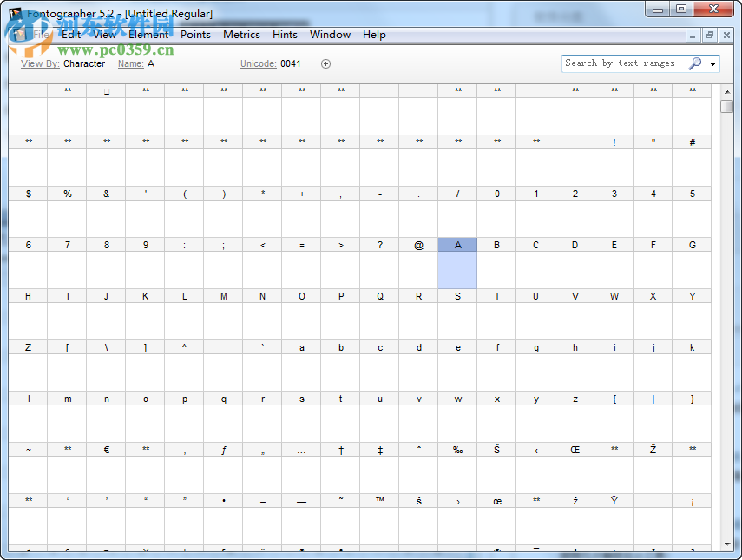This screenshot has width=742, height=560.
Task: Select the digit 9 glyph cell
Action: [x=145, y=263]
